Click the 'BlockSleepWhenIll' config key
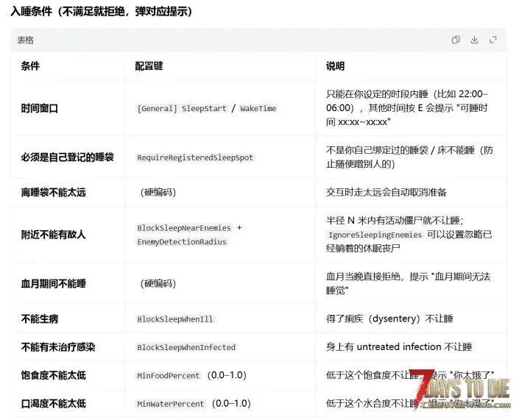Viewport: 519px width, 420px height. 175,319
